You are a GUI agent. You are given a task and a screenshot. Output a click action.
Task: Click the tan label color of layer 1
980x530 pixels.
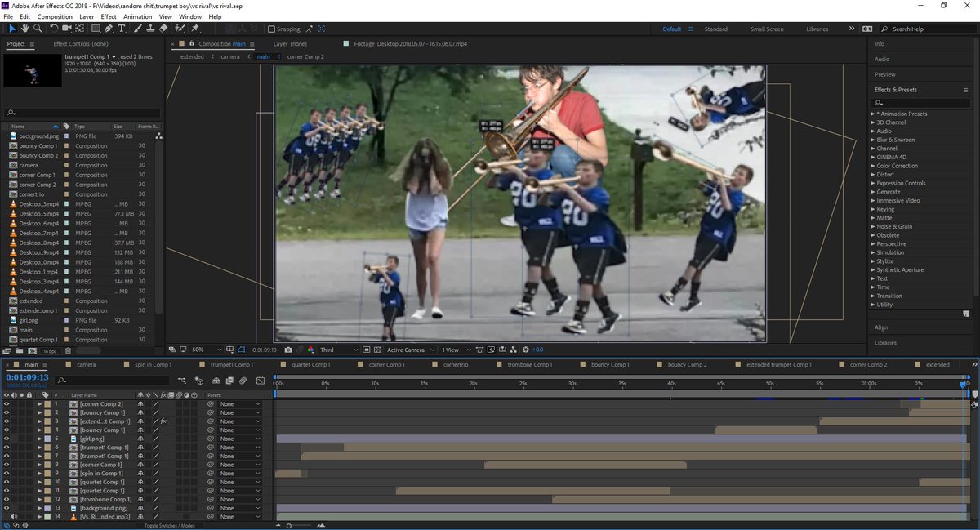click(47, 404)
